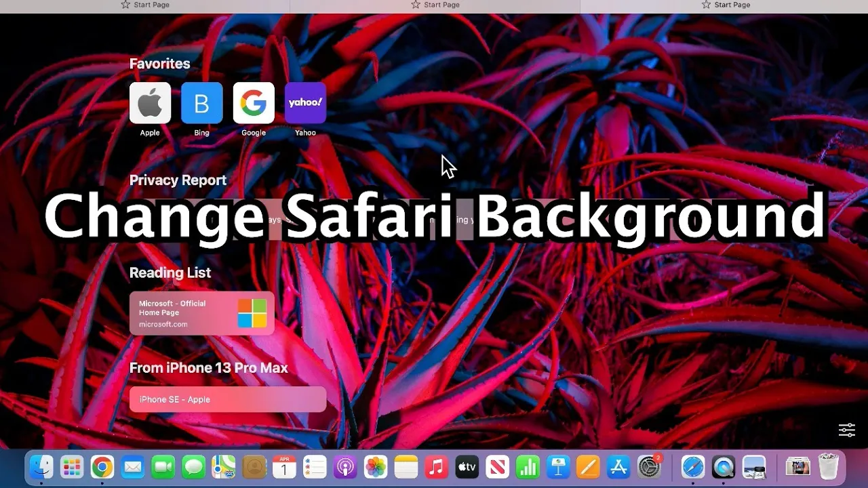Open Contacts from the Dock
Image resolution: width=868 pixels, height=488 pixels.
tap(254, 467)
